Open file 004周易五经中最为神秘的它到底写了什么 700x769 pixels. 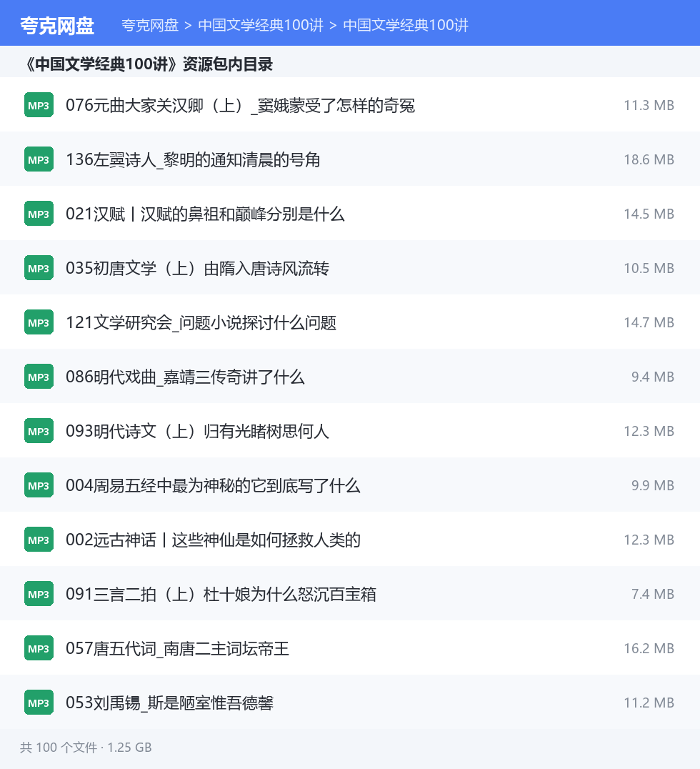214,485
